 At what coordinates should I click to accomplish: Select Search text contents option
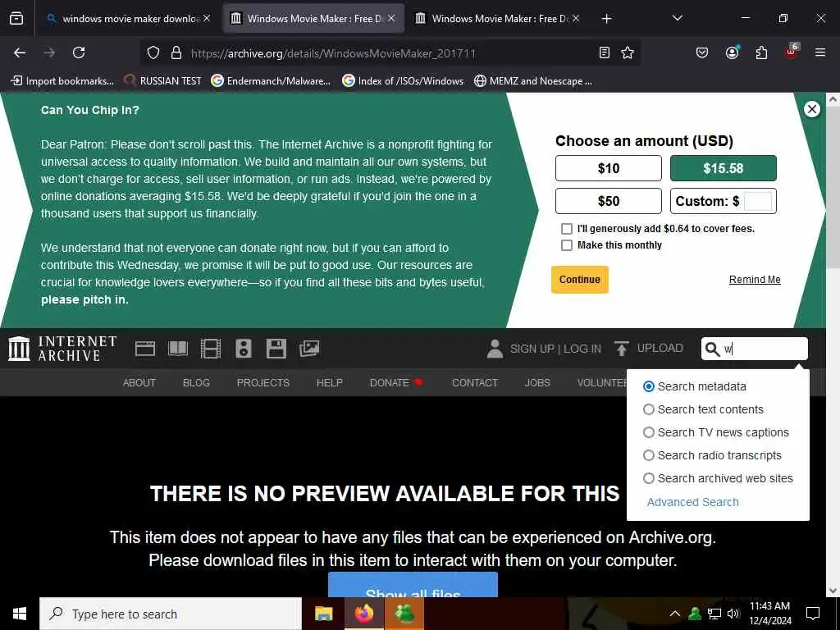coord(648,409)
